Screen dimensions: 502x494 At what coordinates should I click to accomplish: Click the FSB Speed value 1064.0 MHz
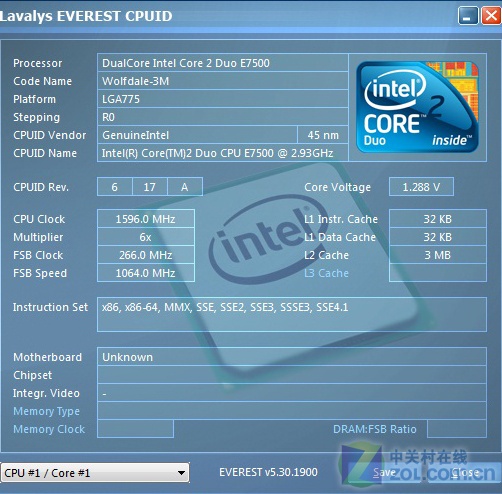click(x=146, y=273)
